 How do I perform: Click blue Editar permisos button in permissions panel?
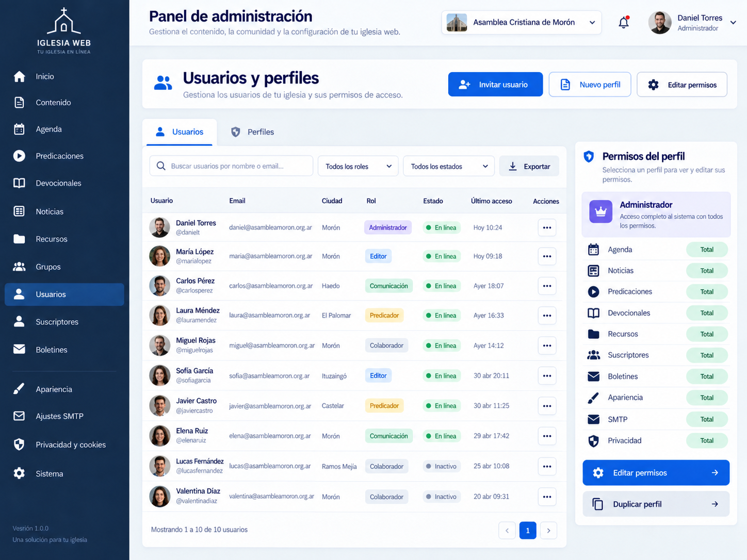656,473
